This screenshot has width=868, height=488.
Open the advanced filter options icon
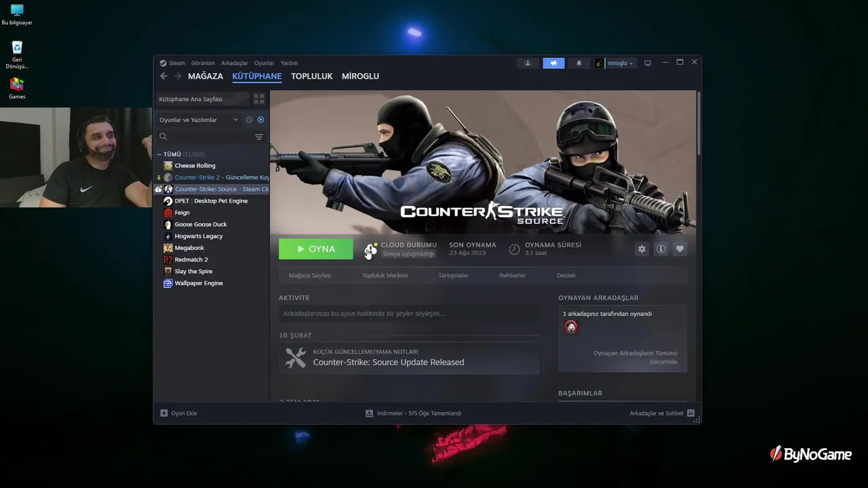pos(258,137)
